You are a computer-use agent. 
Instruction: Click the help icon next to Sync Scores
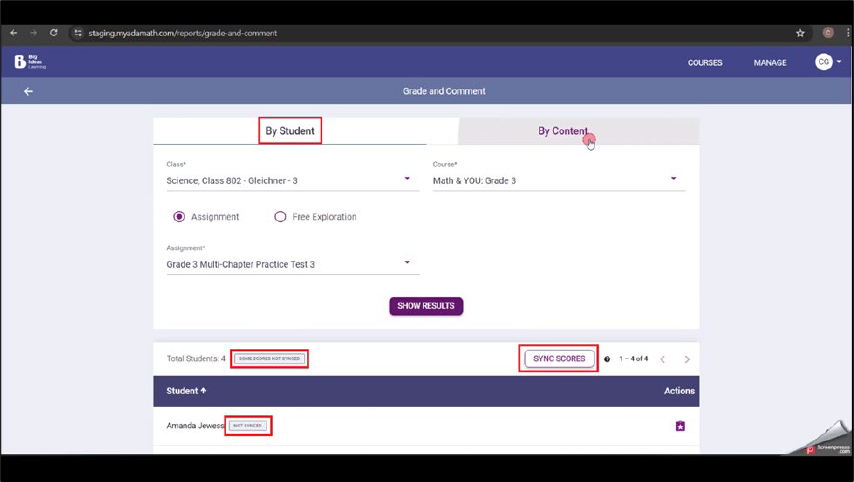pyautogui.click(x=607, y=359)
